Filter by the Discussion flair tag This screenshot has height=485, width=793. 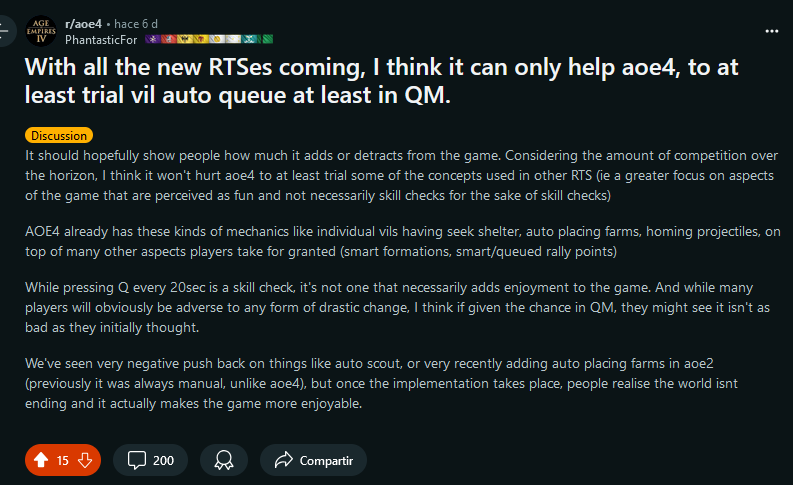coord(59,136)
